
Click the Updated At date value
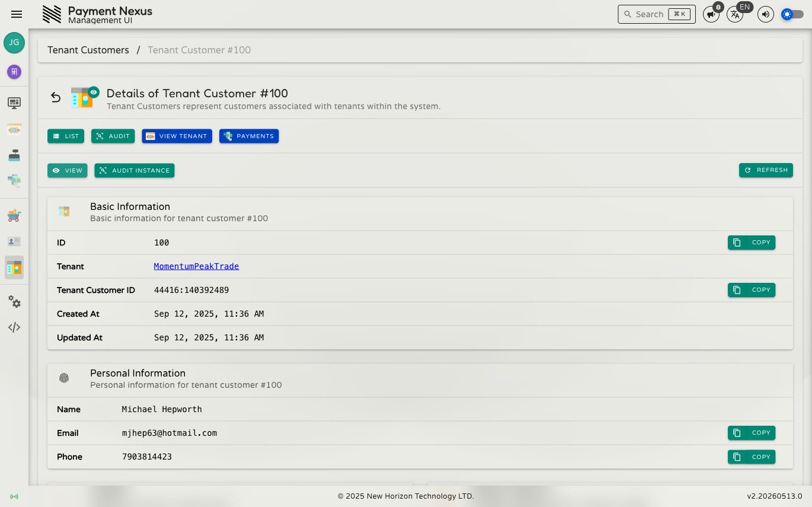(x=209, y=337)
